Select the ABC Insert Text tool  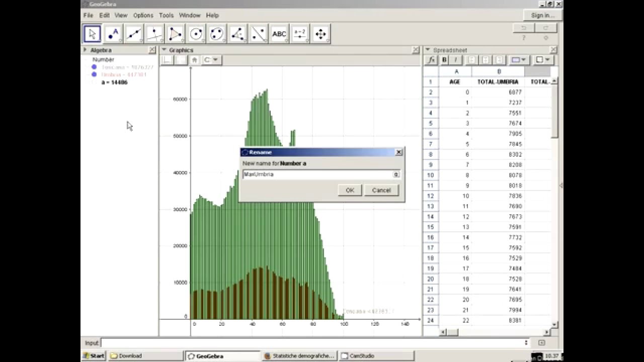tap(279, 34)
